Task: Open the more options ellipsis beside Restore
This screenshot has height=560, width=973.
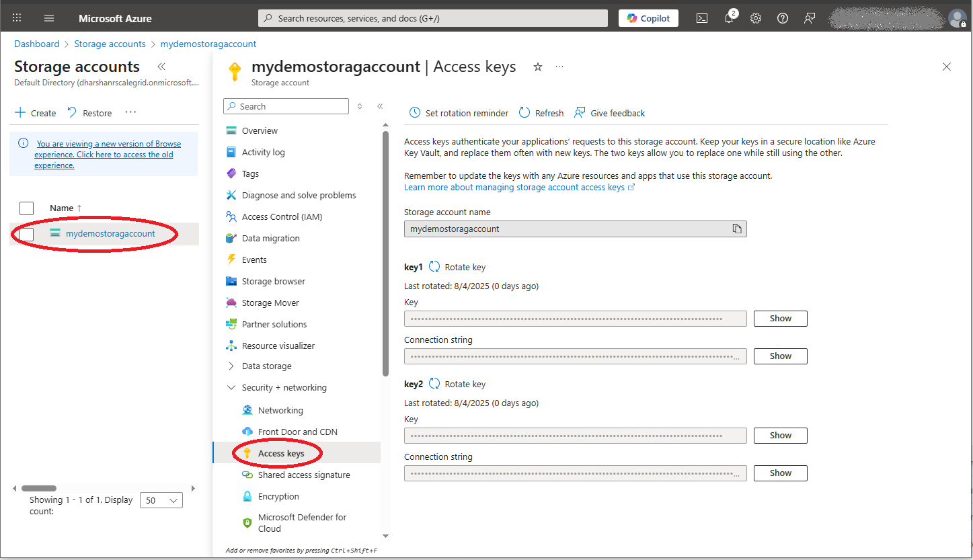Action: (x=130, y=112)
